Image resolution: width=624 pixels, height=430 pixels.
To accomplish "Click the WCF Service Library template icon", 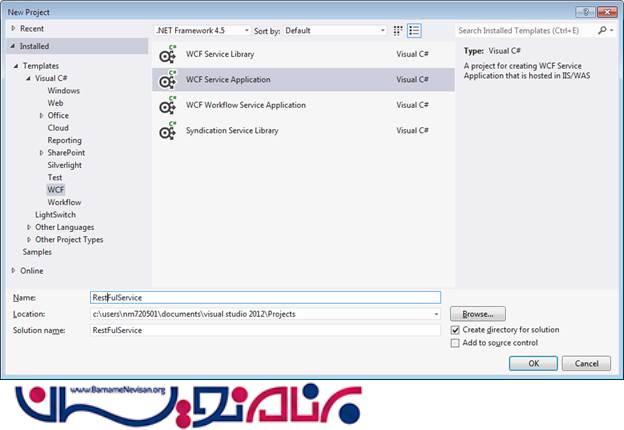I will click(x=168, y=54).
